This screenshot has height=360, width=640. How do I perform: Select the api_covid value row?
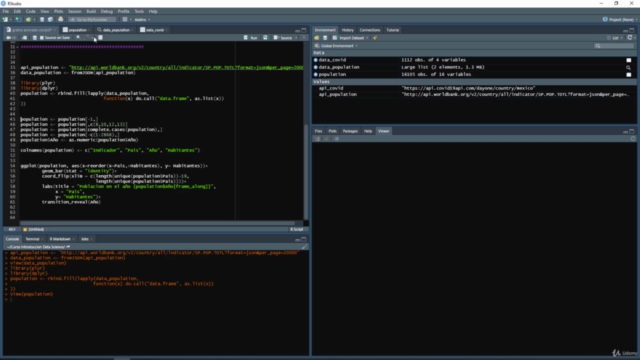474,88
